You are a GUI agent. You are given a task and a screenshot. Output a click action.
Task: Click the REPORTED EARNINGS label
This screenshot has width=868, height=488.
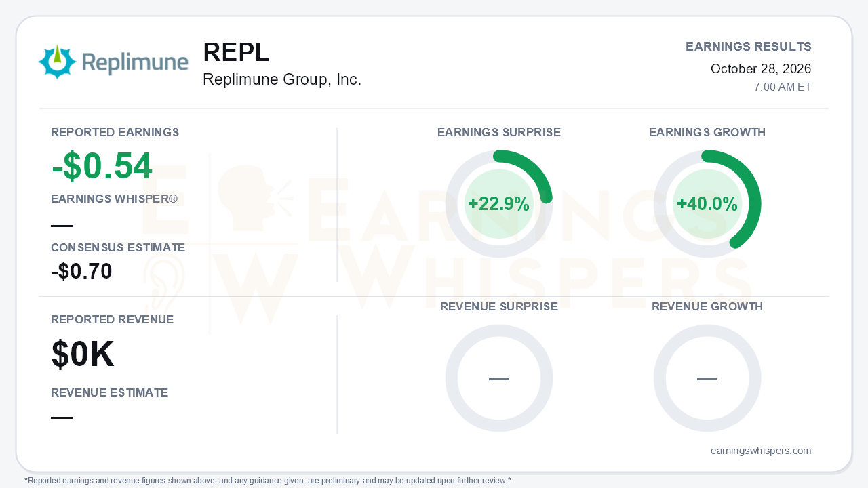115,132
